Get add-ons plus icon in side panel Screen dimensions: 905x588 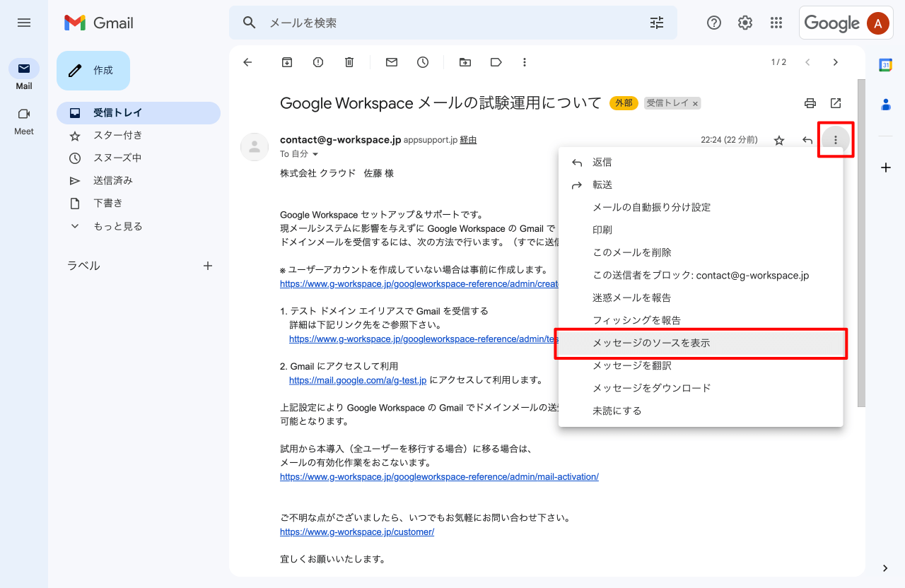pos(885,167)
